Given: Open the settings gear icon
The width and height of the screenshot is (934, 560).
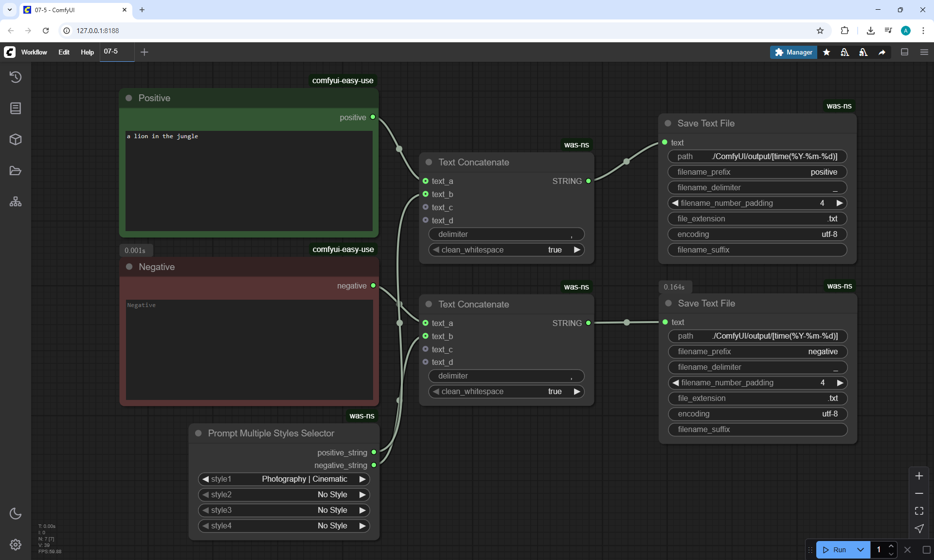Looking at the screenshot, I should [16, 544].
